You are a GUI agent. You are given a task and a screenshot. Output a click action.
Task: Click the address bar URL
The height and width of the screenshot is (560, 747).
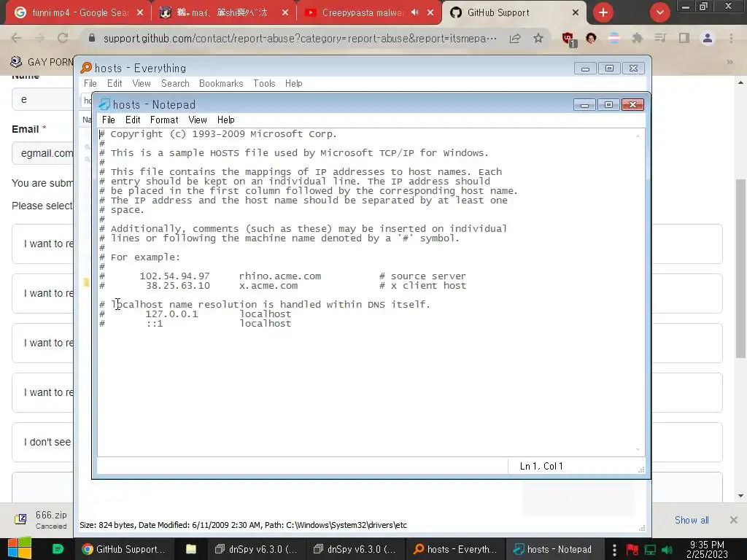point(300,38)
